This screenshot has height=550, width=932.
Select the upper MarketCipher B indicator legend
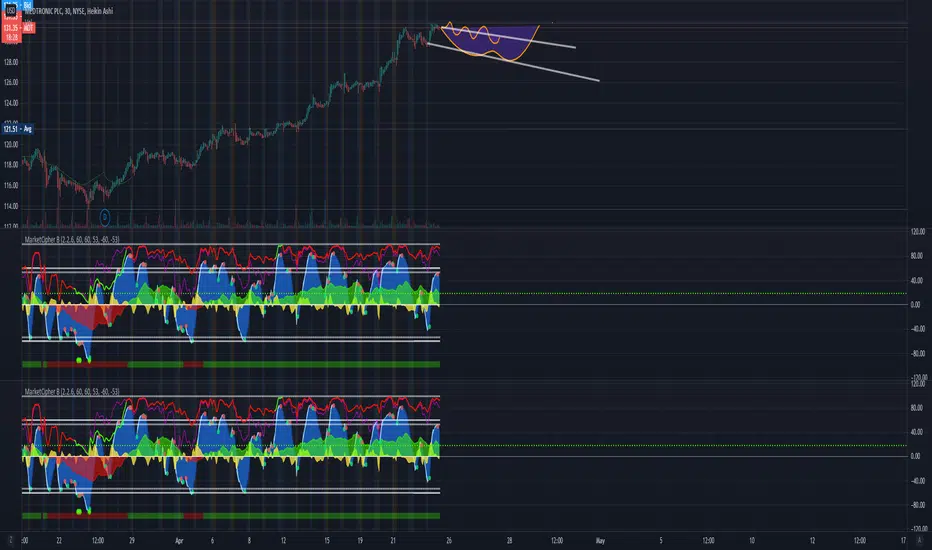[72, 240]
